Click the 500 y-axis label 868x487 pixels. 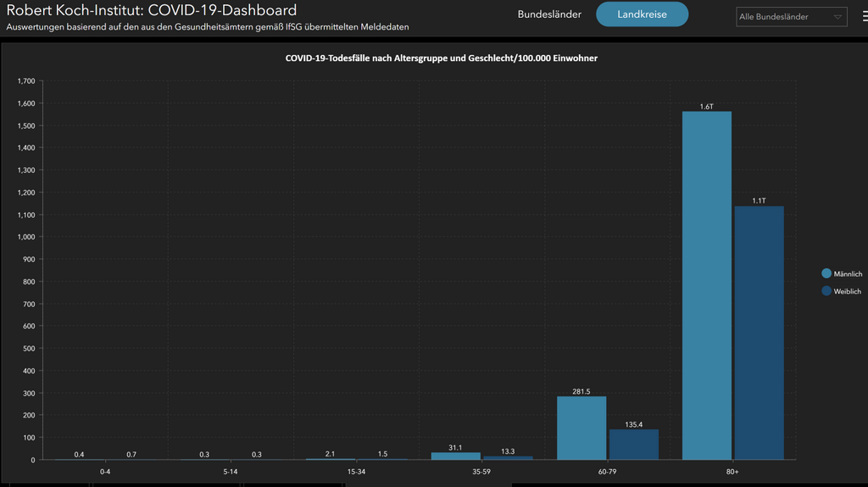click(29, 349)
